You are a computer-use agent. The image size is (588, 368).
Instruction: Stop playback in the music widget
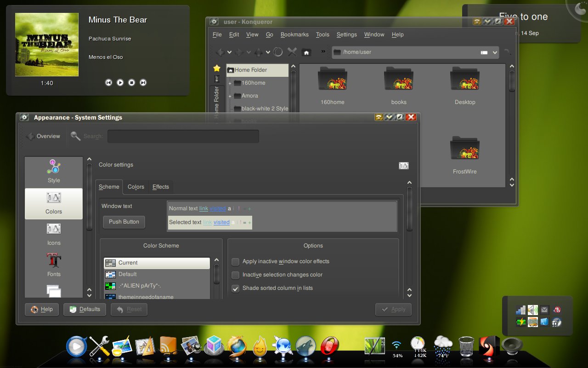click(131, 83)
